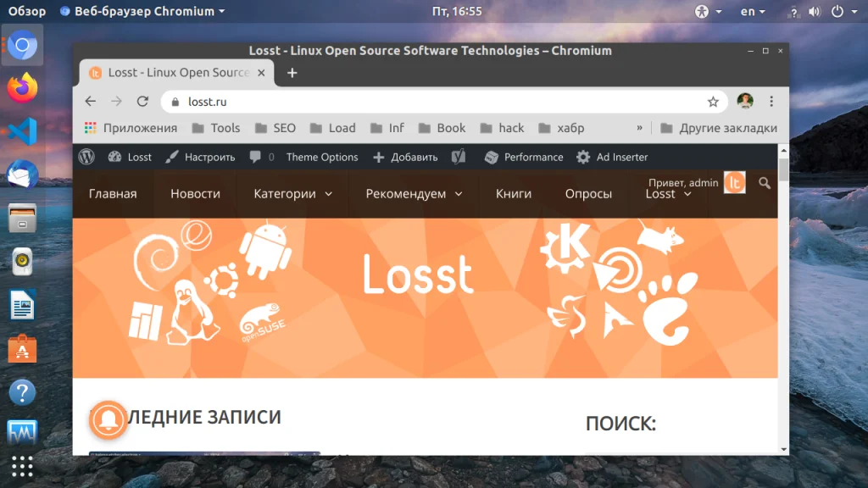Open the Help icon in dock
Screen dimensions: 868x488
click(22, 392)
